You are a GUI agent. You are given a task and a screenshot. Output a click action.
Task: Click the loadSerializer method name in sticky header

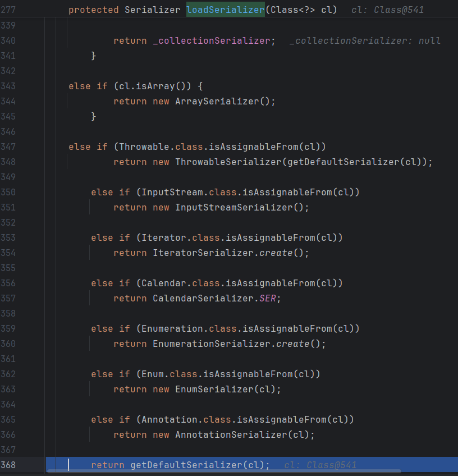[225, 10]
